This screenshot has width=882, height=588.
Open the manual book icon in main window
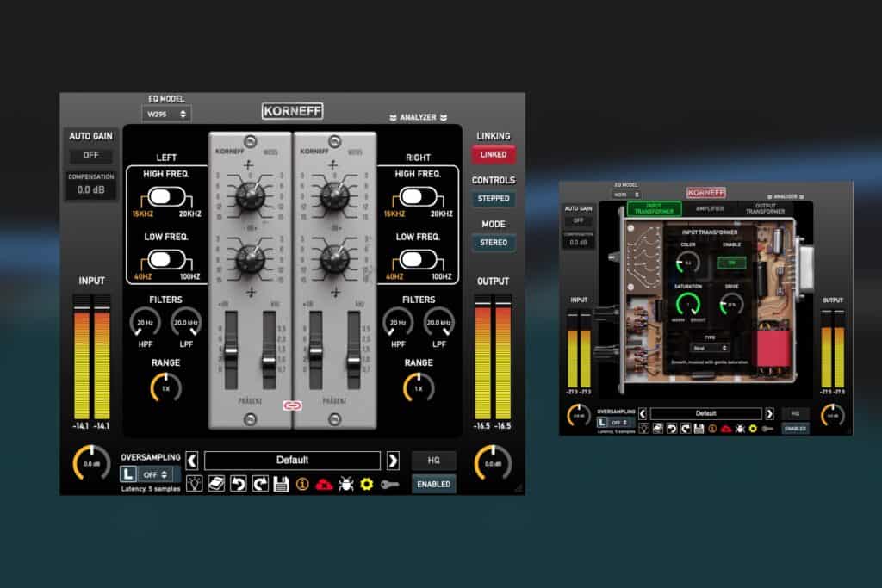[216, 484]
